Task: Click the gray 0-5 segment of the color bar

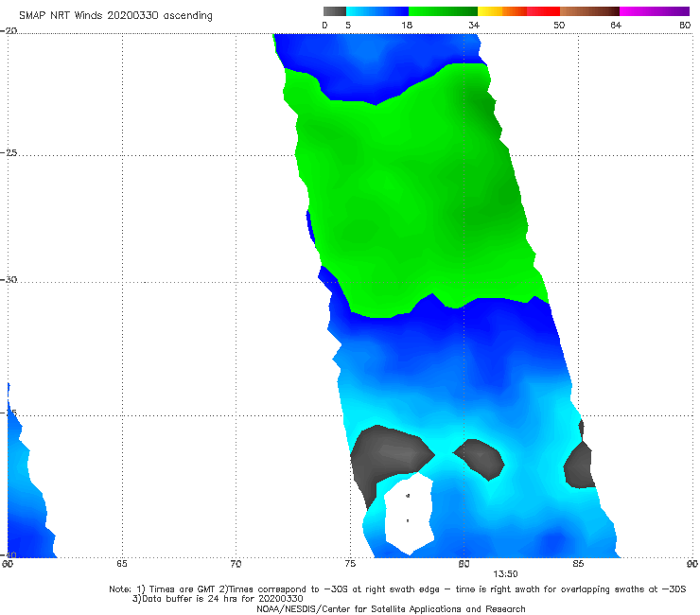Action: tap(334, 11)
